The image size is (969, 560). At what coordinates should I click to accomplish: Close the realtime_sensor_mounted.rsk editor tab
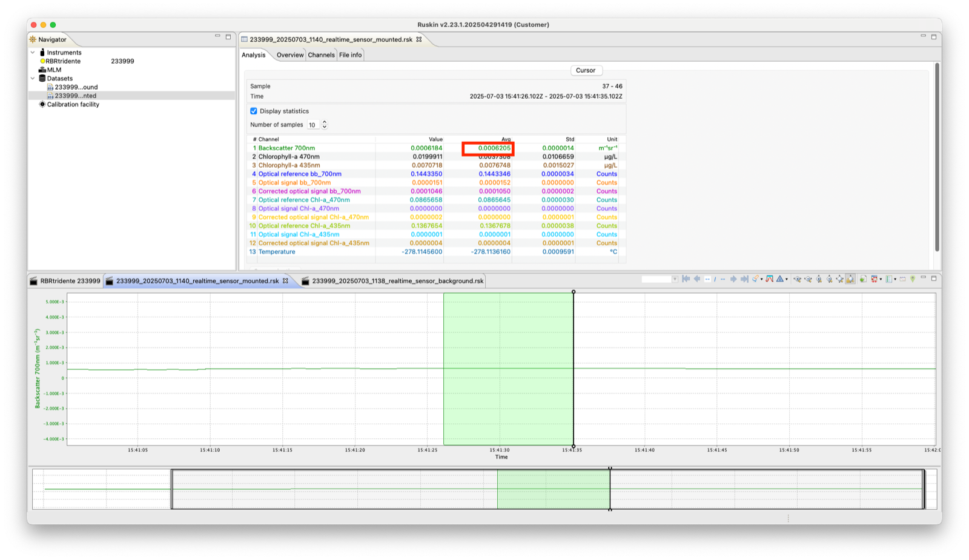tap(418, 39)
